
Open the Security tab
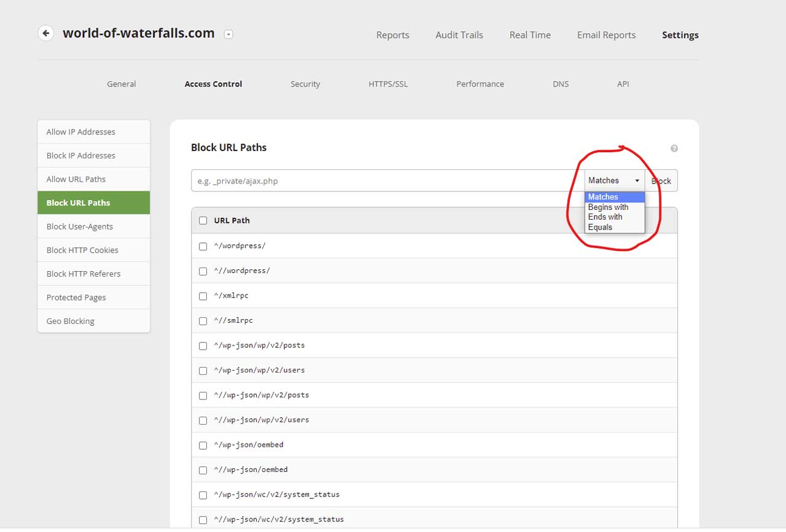pos(305,84)
